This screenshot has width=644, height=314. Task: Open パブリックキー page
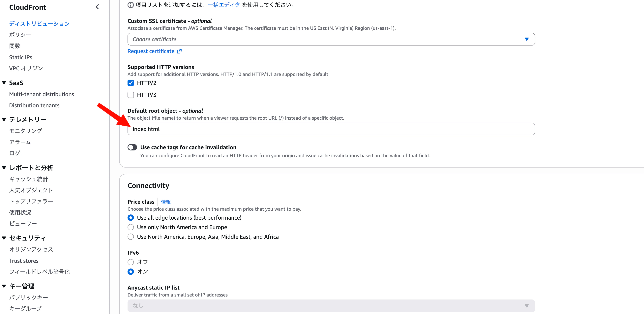(x=28, y=298)
